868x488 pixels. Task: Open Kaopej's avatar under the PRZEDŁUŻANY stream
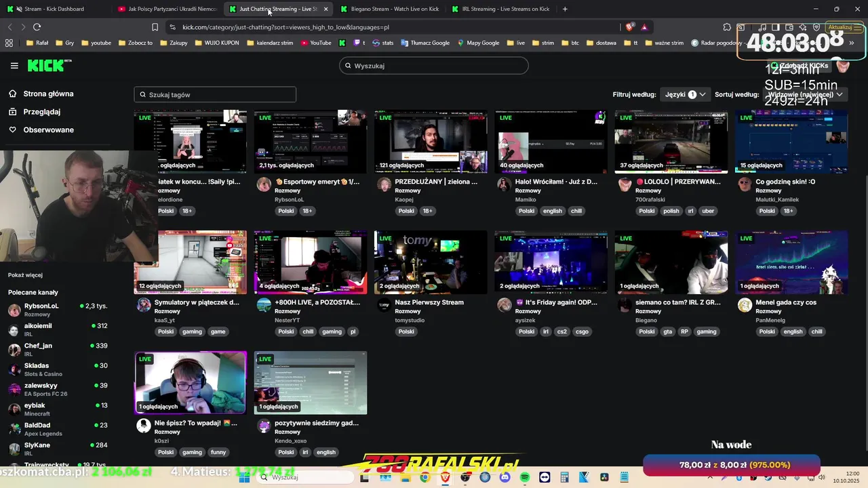(384, 185)
